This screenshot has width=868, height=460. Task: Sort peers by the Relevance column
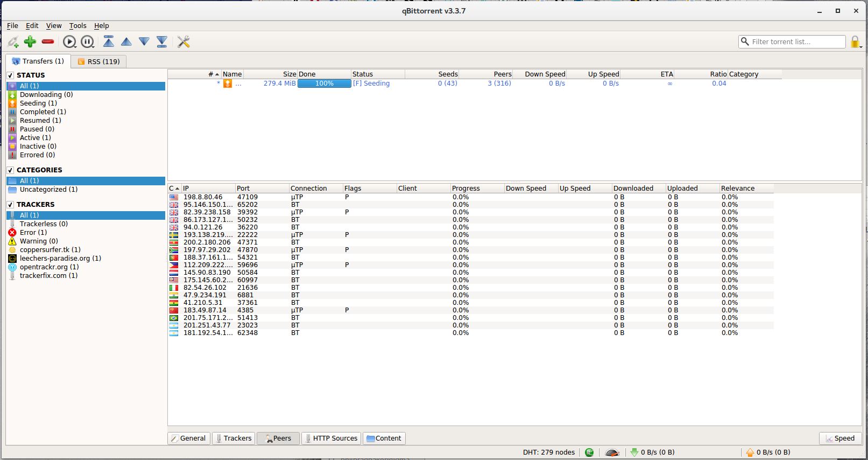pyautogui.click(x=746, y=189)
